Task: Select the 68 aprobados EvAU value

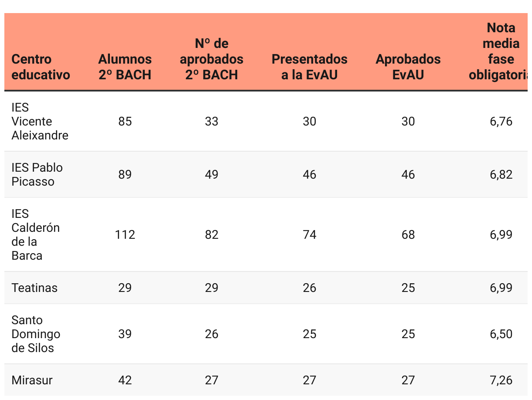Action: [408, 235]
